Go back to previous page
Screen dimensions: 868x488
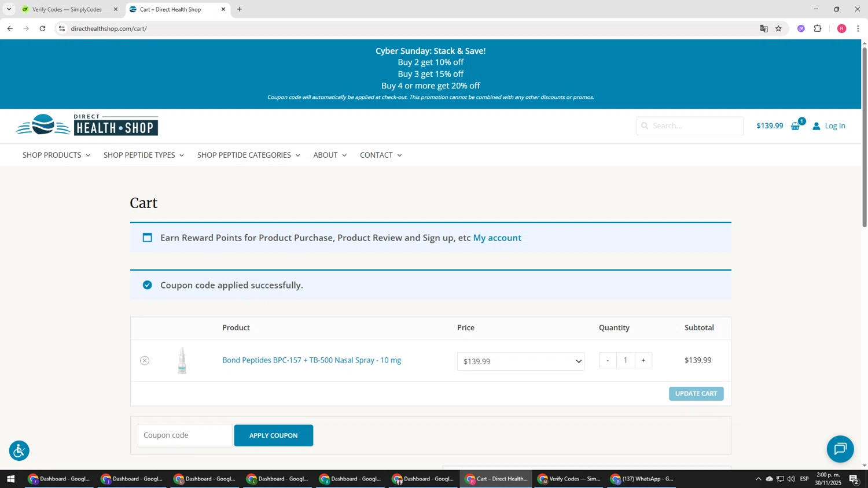pyautogui.click(x=10, y=28)
